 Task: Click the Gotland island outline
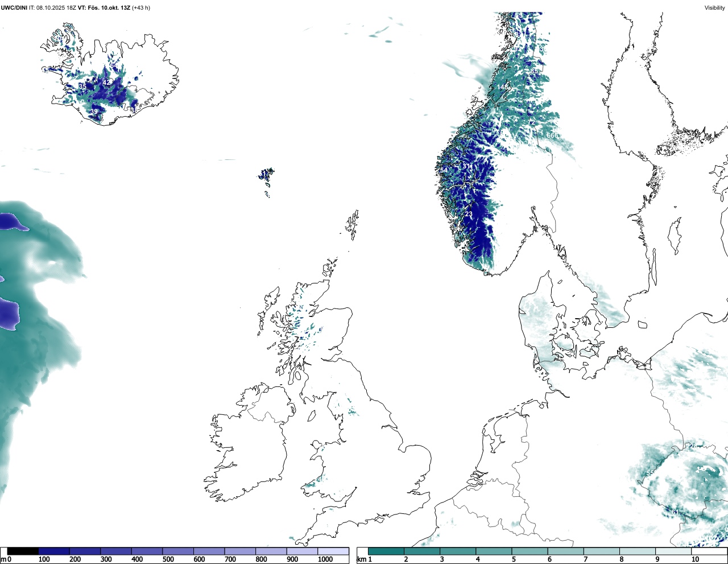point(674,236)
